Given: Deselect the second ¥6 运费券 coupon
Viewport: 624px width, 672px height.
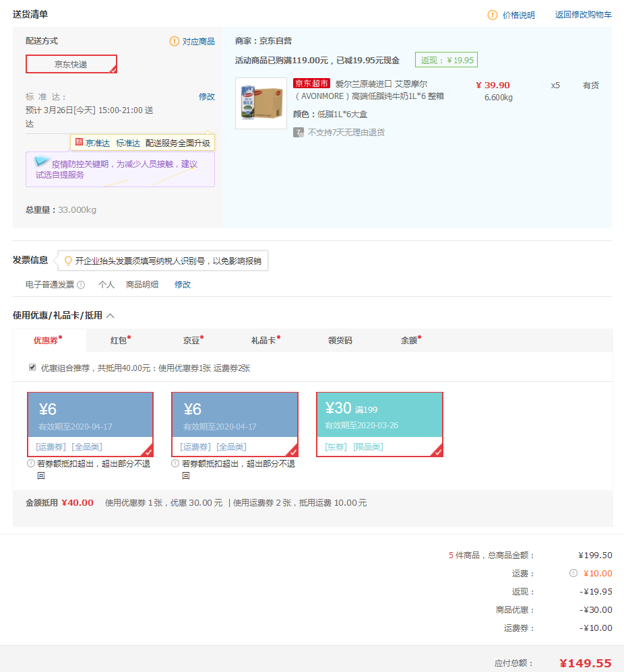Looking at the screenshot, I should (x=235, y=424).
